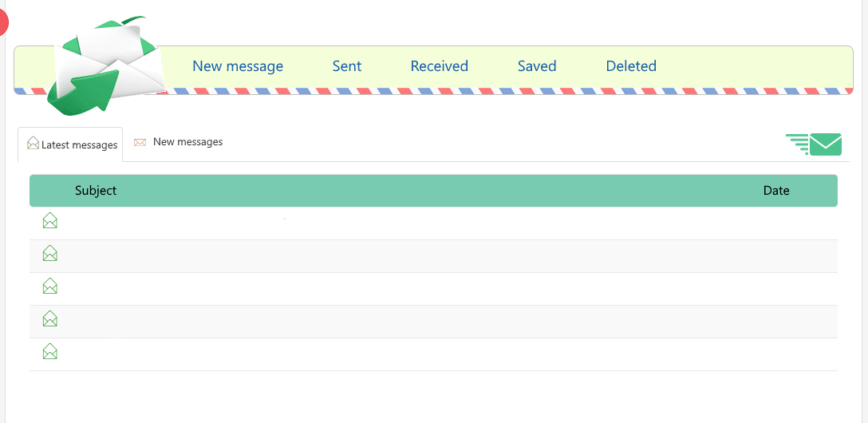868x423 pixels.
Task: Click the fifth row's open envelope icon
Action: coord(50,351)
